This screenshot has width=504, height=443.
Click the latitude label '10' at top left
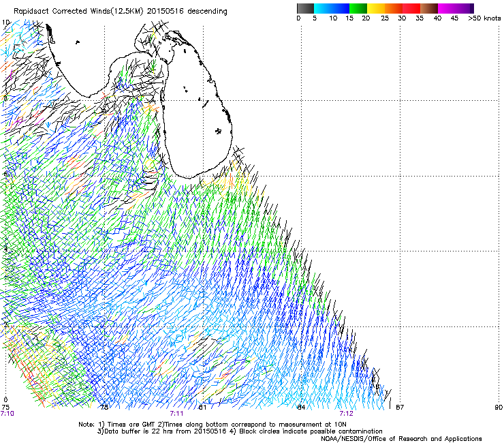[5, 22]
